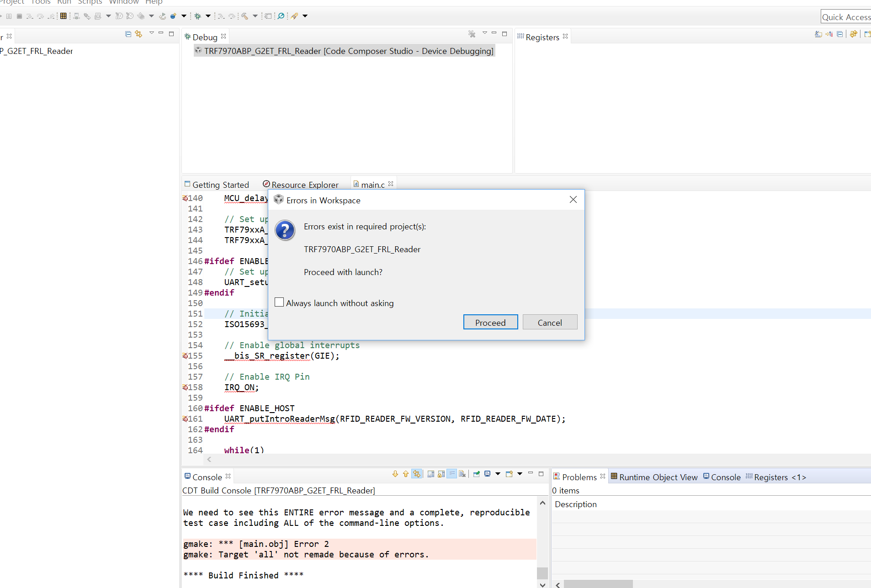Toggle the Console scroll lock button
This screenshot has width=871, height=588.
(x=441, y=474)
